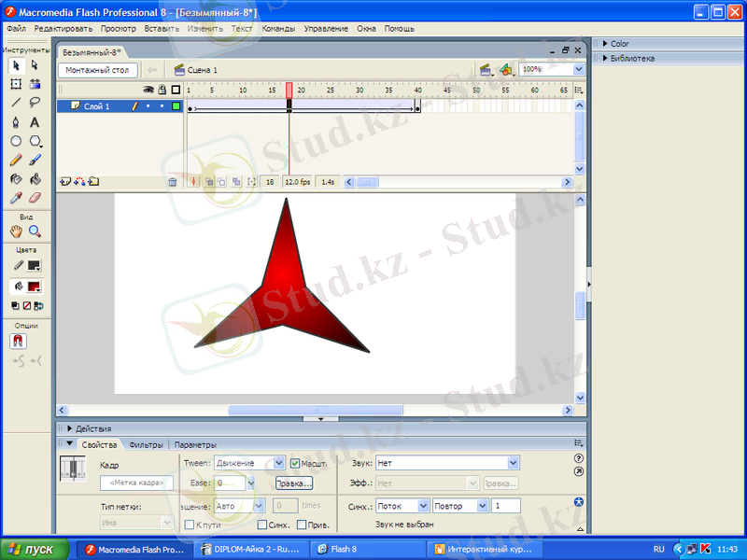Viewport: 747px width, 560px height.
Task: Open the fill color swatch
Action: click(35, 286)
